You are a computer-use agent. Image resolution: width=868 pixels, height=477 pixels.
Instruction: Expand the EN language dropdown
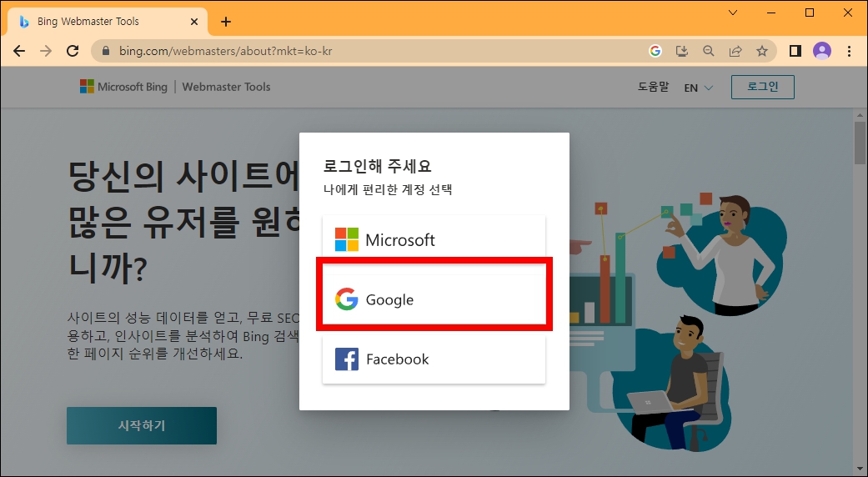(698, 88)
